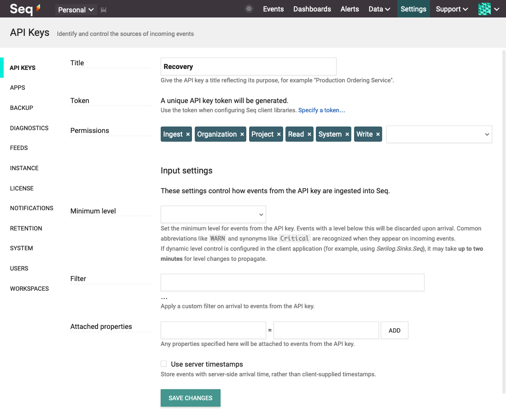Open SYSTEM settings section
Screen dimensions: 506x420
click(21, 248)
